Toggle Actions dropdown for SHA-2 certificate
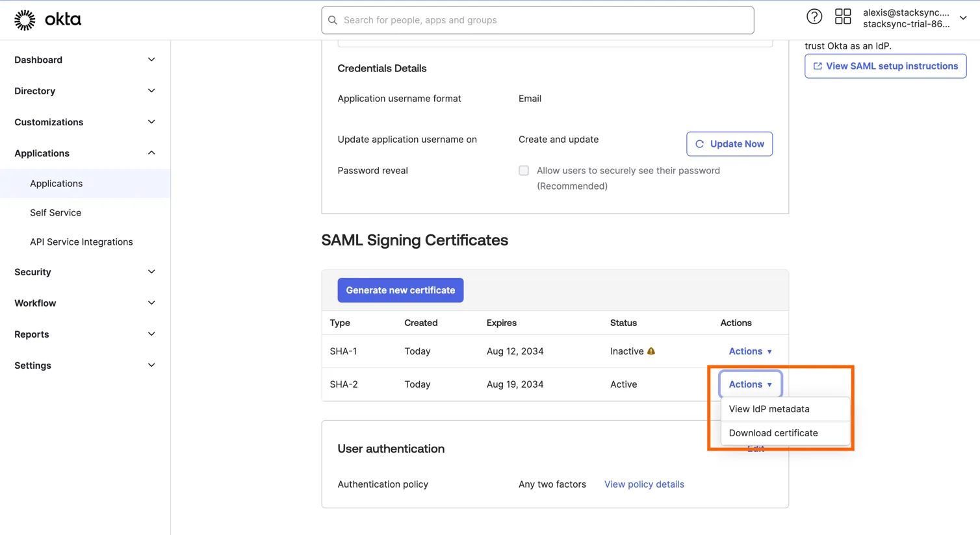The width and height of the screenshot is (980, 535). click(750, 384)
